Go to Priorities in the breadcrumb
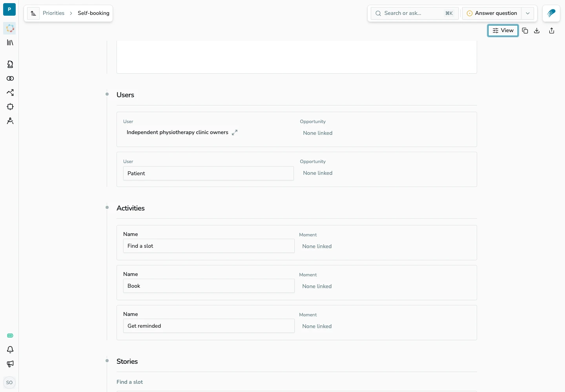 (53, 13)
